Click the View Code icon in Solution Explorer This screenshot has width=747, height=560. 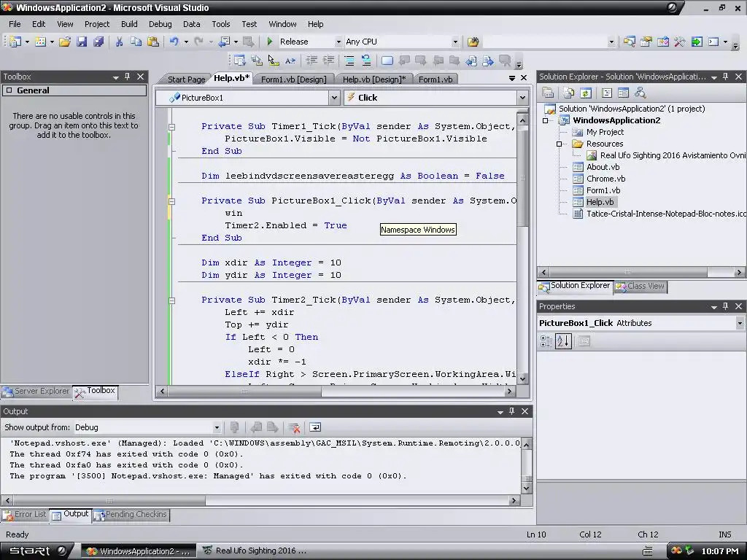tap(606, 93)
